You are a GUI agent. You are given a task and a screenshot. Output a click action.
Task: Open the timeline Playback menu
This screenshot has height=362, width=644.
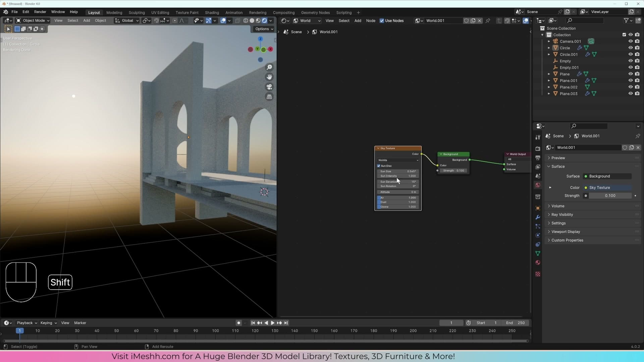[x=27, y=323]
